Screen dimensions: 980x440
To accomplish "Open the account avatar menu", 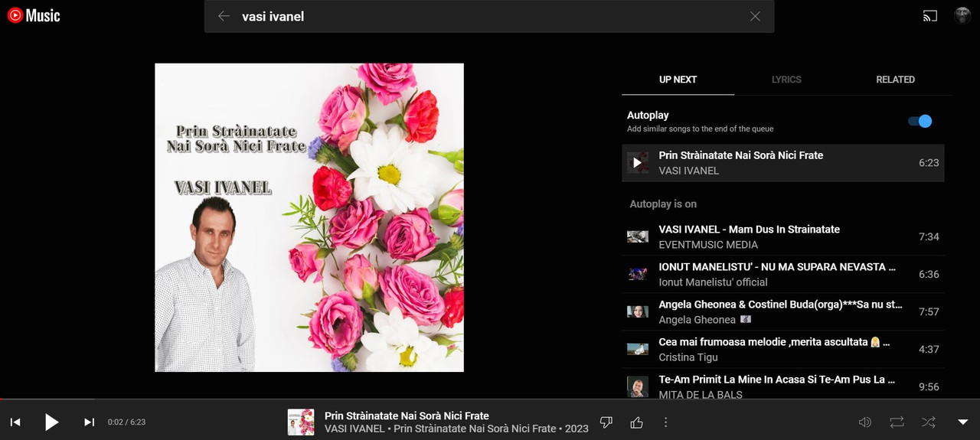I will click(962, 15).
